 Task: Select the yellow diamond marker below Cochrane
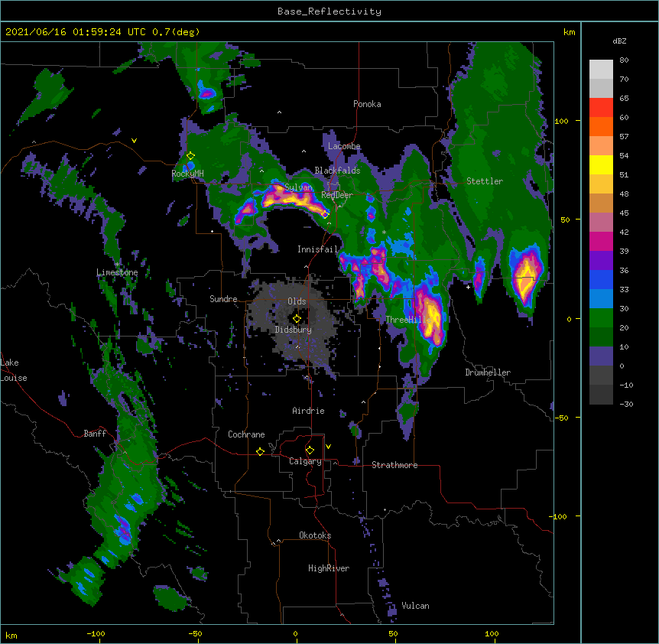tap(260, 451)
